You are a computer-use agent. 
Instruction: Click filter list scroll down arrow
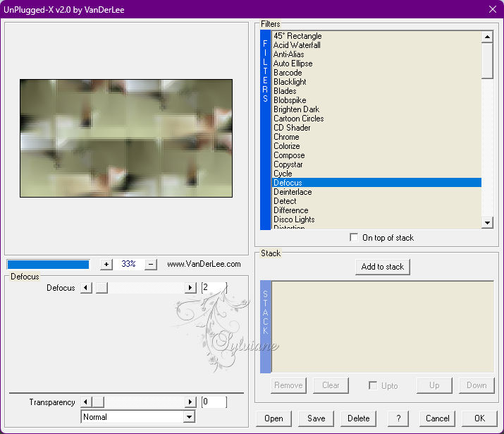click(487, 222)
